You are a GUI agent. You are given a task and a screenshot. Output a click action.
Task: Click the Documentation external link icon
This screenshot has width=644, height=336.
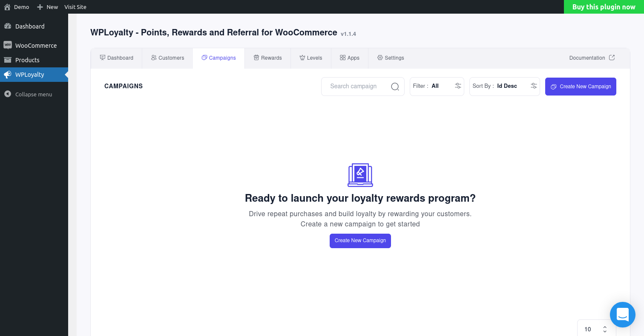tap(612, 58)
